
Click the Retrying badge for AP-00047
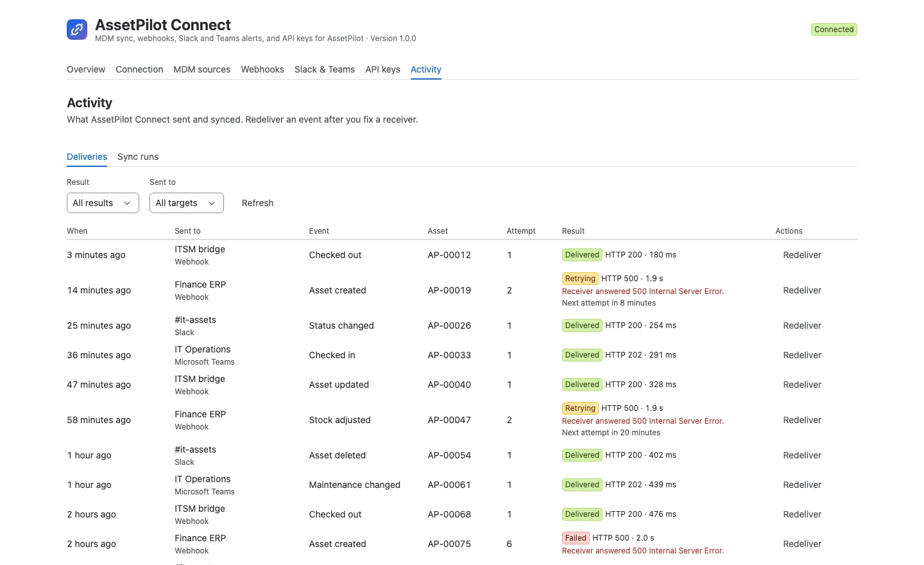click(580, 408)
